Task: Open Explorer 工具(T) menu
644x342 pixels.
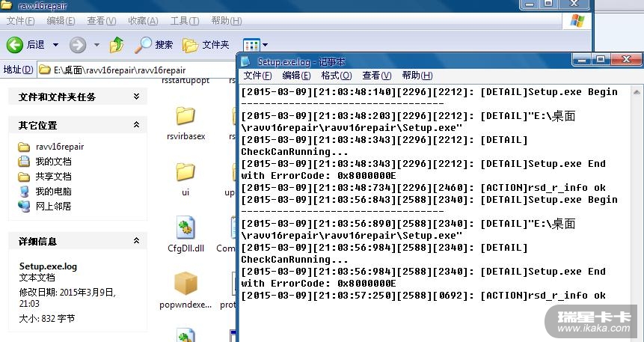Action: [185, 20]
